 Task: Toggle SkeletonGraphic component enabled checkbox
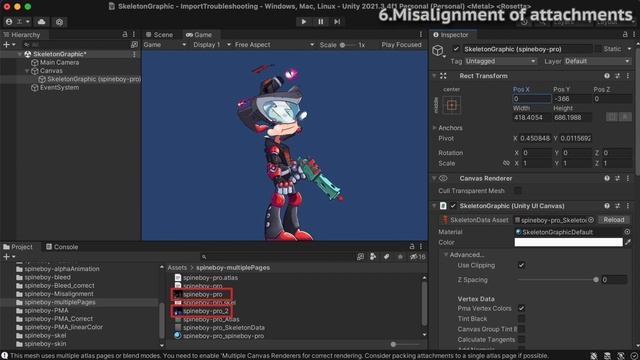point(453,206)
